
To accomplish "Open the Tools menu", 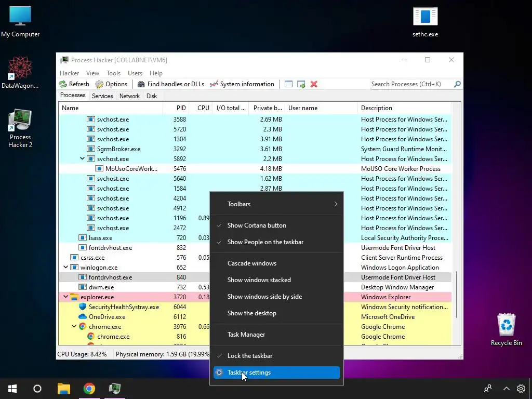I will 113,73.
